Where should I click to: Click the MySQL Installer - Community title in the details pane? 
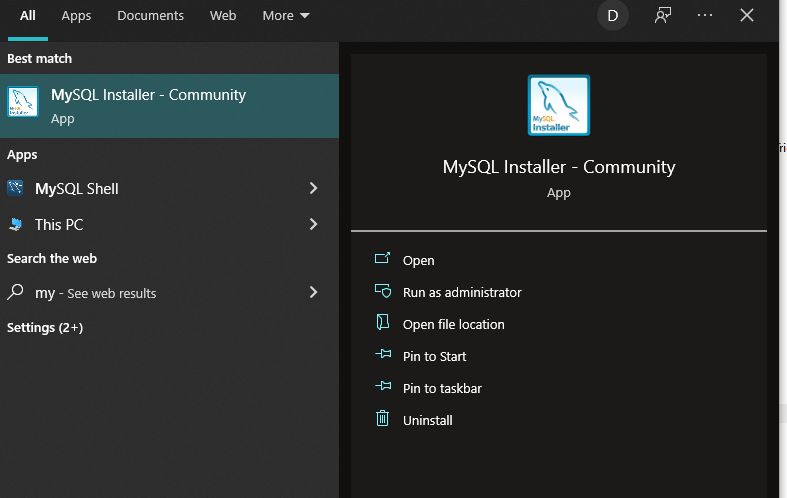(x=559, y=167)
